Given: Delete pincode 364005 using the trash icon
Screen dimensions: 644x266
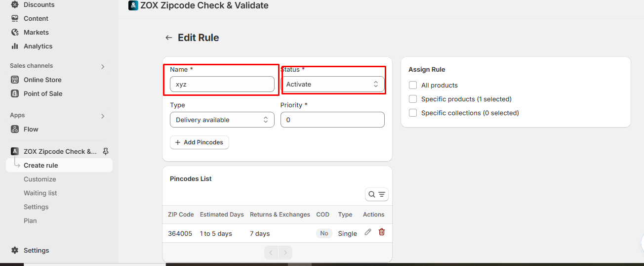Looking at the screenshot, I should pyautogui.click(x=381, y=232).
